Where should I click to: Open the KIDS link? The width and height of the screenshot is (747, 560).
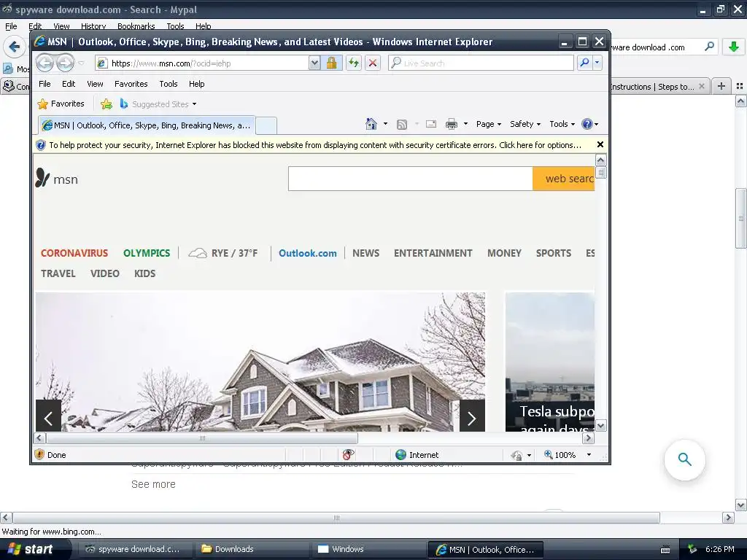coord(145,274)
